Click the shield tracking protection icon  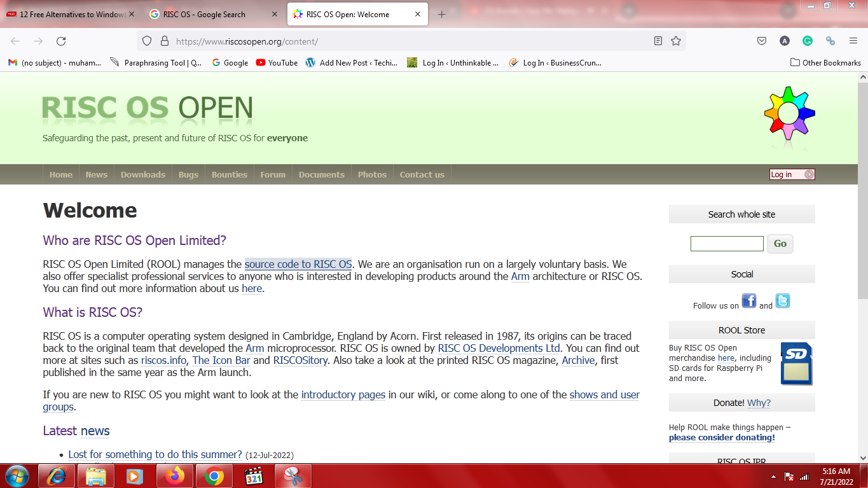coord(147,41)
